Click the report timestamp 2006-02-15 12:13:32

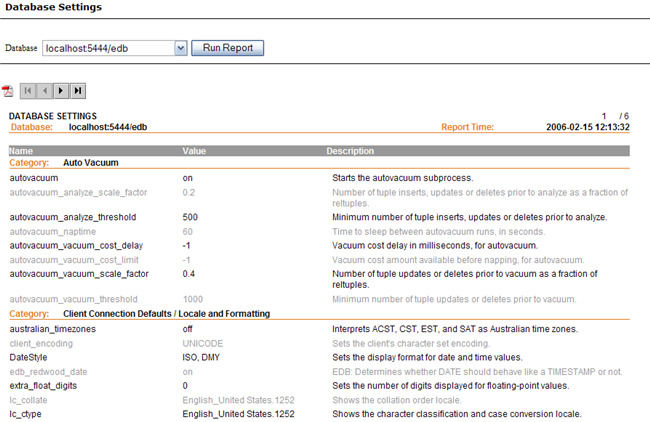tap(588, 127)
